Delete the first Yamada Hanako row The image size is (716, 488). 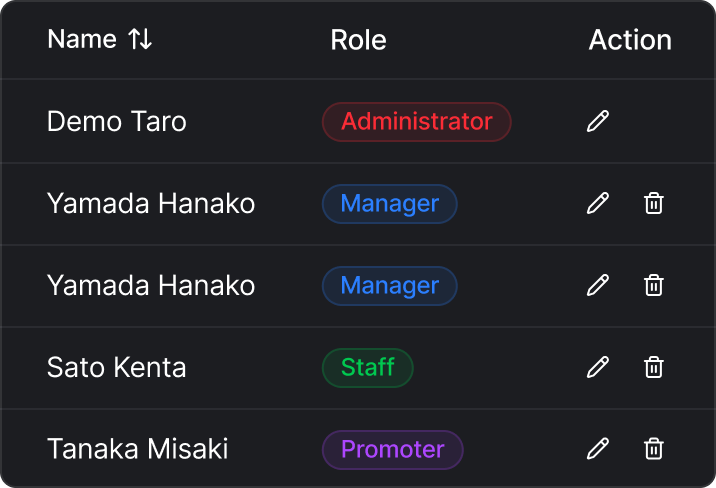coord(654,204)
